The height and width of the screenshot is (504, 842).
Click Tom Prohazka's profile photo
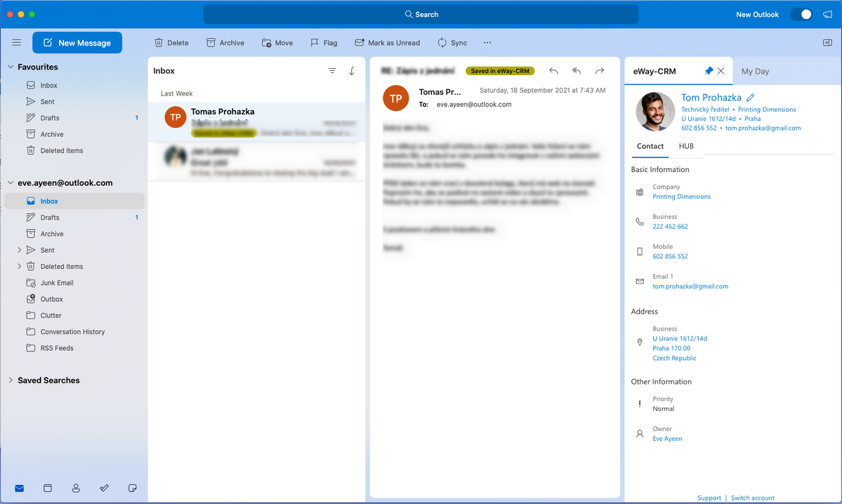tap(655, 112)
